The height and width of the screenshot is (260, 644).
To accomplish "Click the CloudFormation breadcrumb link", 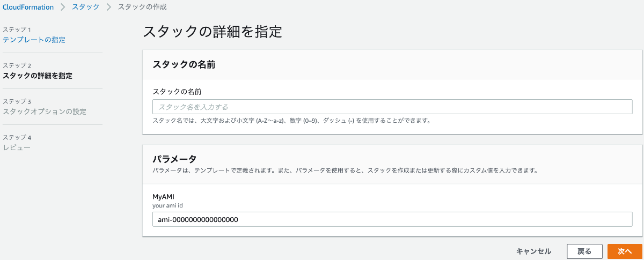I will coord(28,7).
